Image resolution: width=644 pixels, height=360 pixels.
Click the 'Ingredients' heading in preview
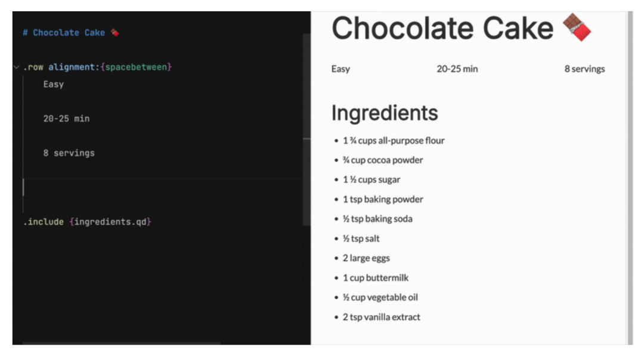tap(385, 113)
